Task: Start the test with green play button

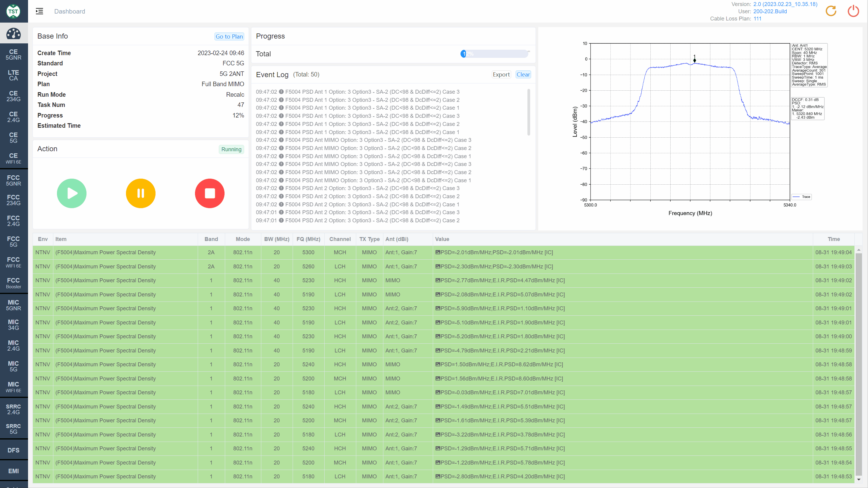Action: click(x=72, y=193)
